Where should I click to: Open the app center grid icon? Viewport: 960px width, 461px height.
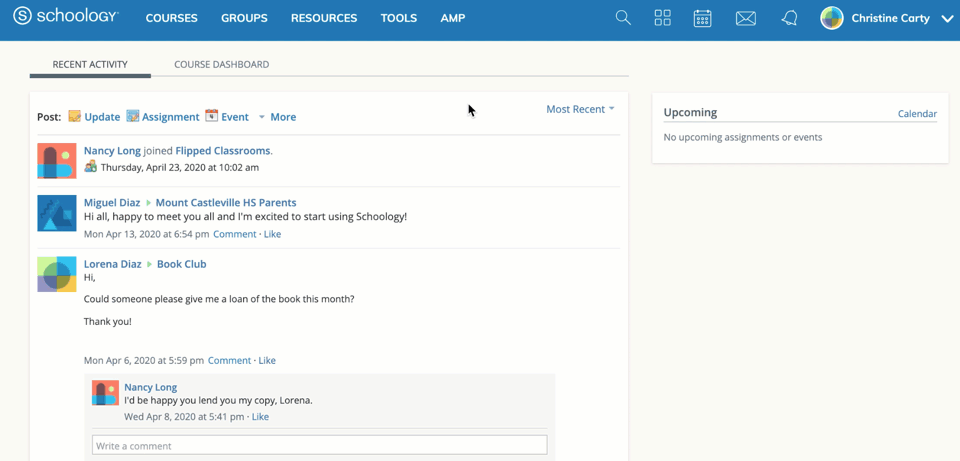coord(662,18)
